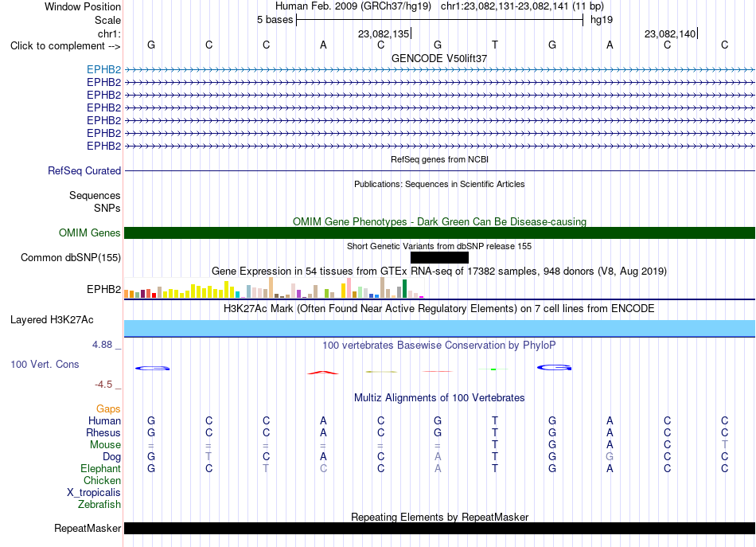The width and height of the screenshot is (756, 547).
Task: Click the 23,082,135 position marker
Action: [384, 33]
